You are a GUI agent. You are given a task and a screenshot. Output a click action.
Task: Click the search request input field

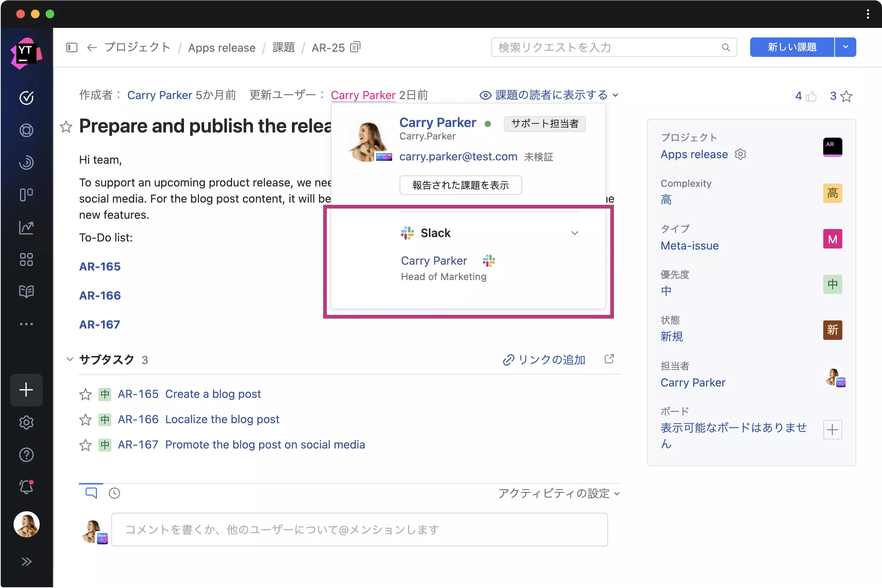(606, 47)
